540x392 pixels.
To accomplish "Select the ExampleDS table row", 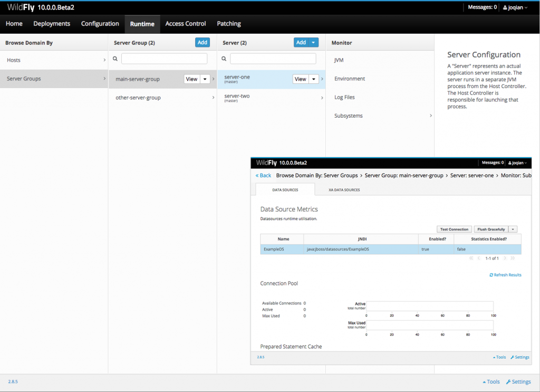I will coord(391,250).
